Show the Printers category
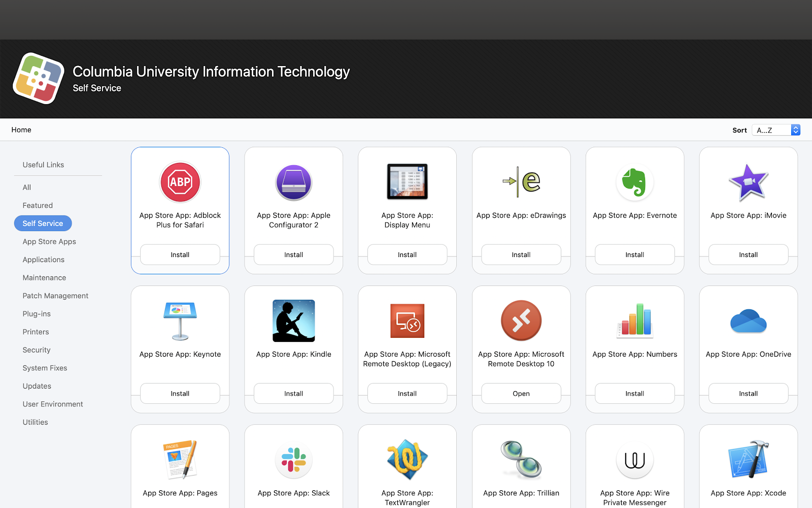812x508 pixels. coord(36,332)
